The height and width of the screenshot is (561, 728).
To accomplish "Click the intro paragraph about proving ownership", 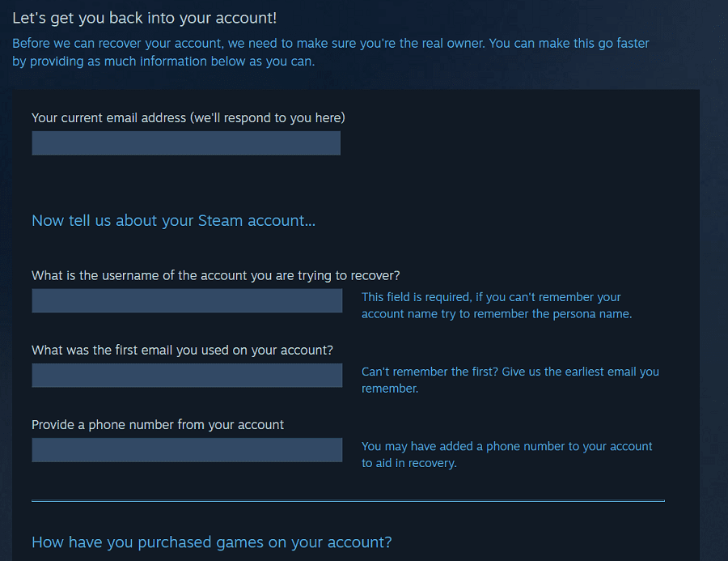I will click(x=332, y=52).
